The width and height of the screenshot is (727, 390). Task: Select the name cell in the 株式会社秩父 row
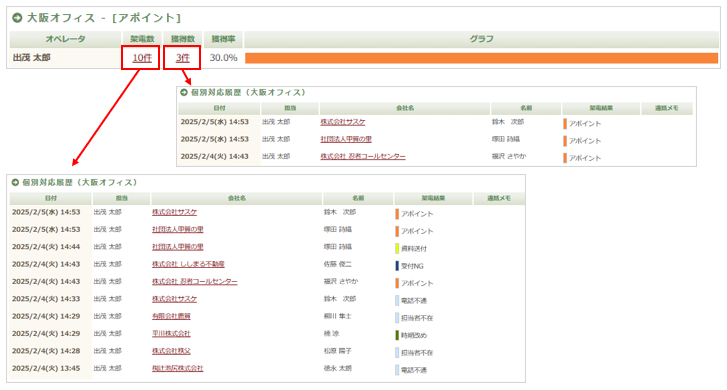click(x=338, y=351)
